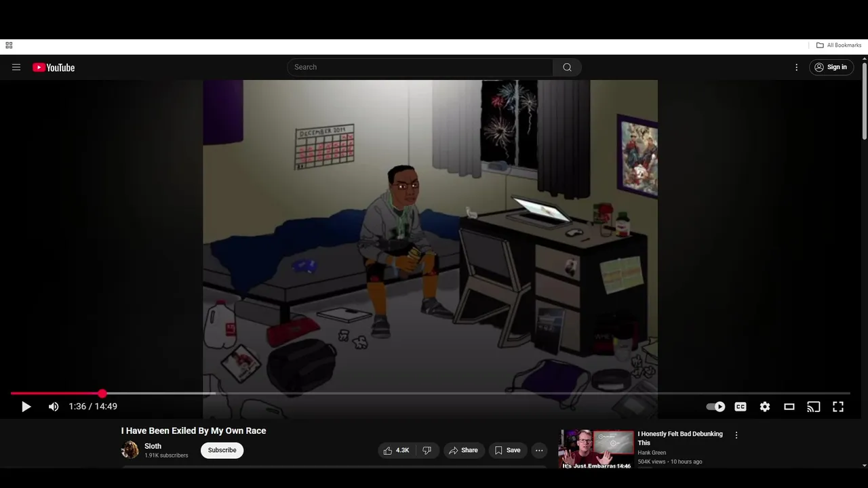Click the Hank Green channel name
Screen dimensions: 868x488
652,453
